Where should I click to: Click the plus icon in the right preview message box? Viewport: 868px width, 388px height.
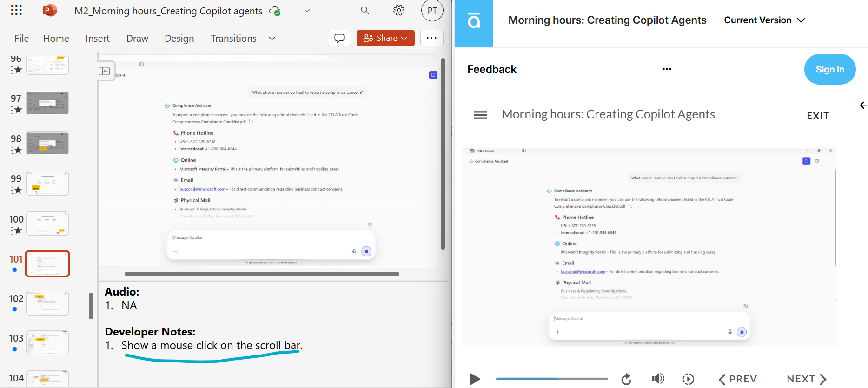pyautogui.click(x=557, y=332)
